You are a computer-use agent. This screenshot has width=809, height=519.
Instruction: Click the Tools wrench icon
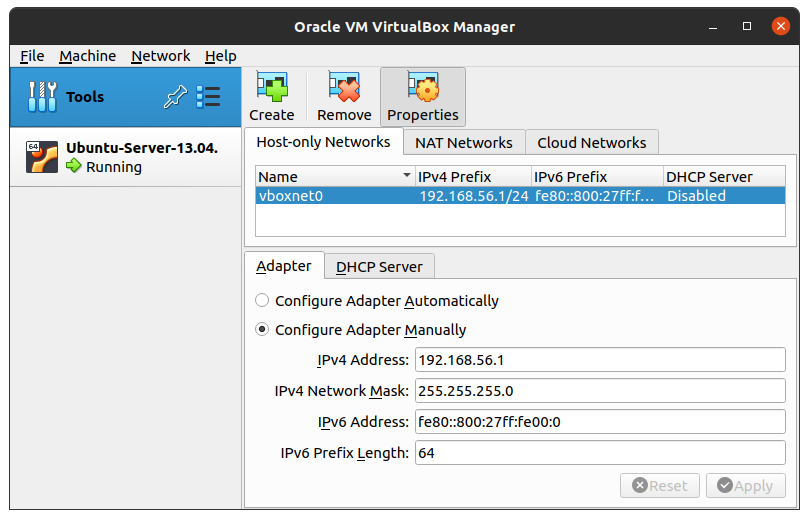[x=42, y=97]
